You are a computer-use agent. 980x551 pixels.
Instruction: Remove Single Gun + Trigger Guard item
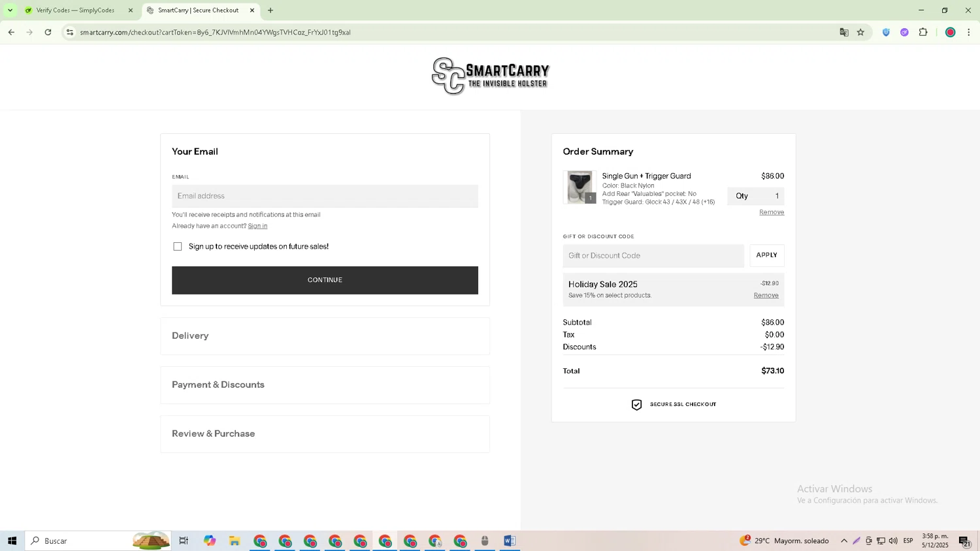click(772, 212)
